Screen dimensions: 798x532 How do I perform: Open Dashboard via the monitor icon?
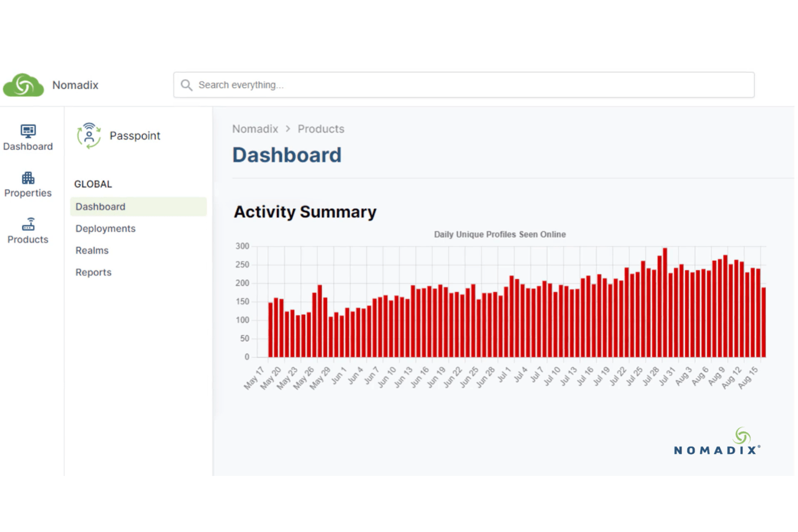coord(28,131)
